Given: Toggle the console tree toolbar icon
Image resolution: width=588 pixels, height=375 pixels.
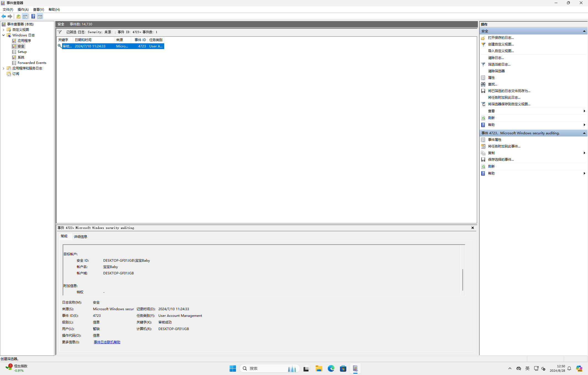Looking at the screenshot, I should pos(25,17).
